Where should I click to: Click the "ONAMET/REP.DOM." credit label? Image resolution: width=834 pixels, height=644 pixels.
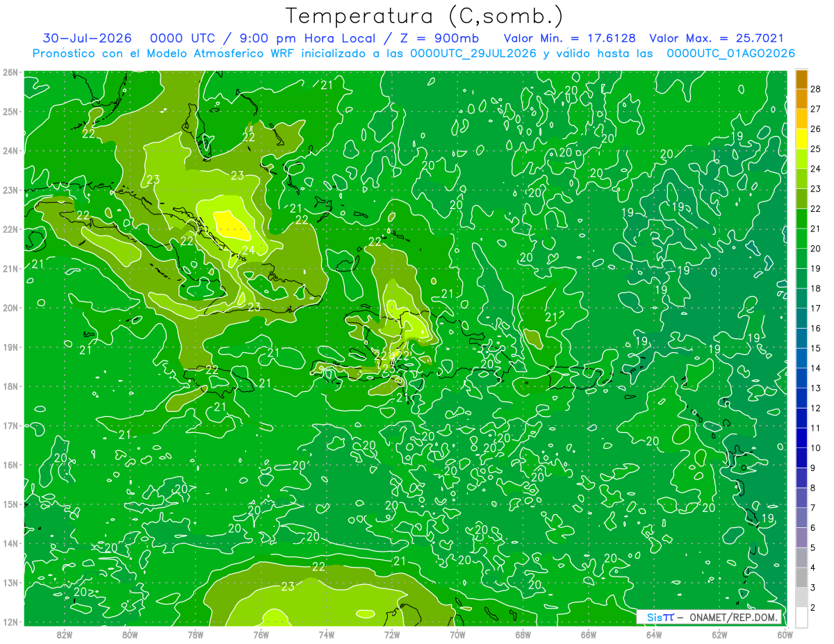tap(733, 617)
